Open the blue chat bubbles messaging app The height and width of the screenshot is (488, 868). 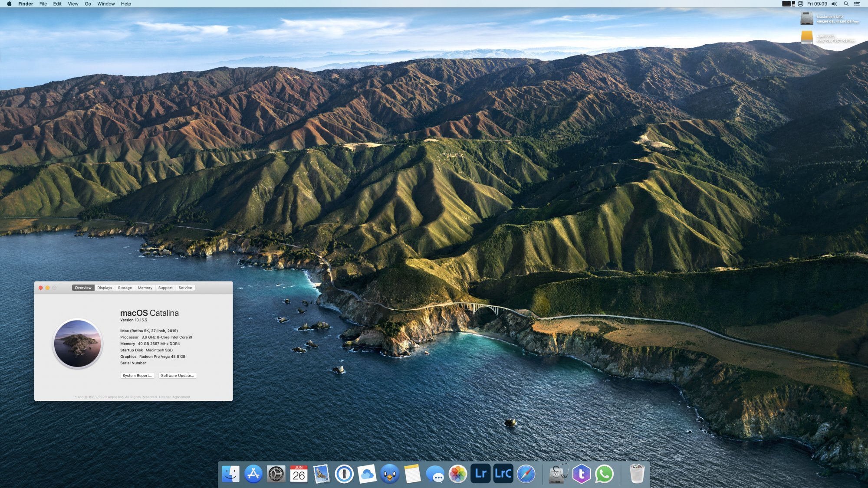point(435,474)
